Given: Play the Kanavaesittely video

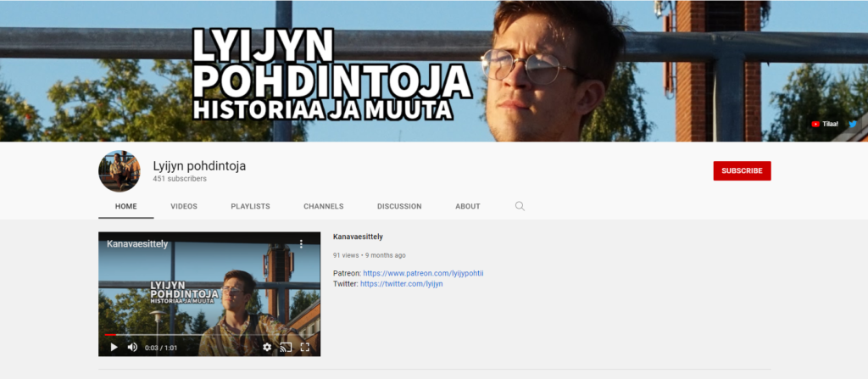Looking at the screenshot, I should click(x=114, y=347).
